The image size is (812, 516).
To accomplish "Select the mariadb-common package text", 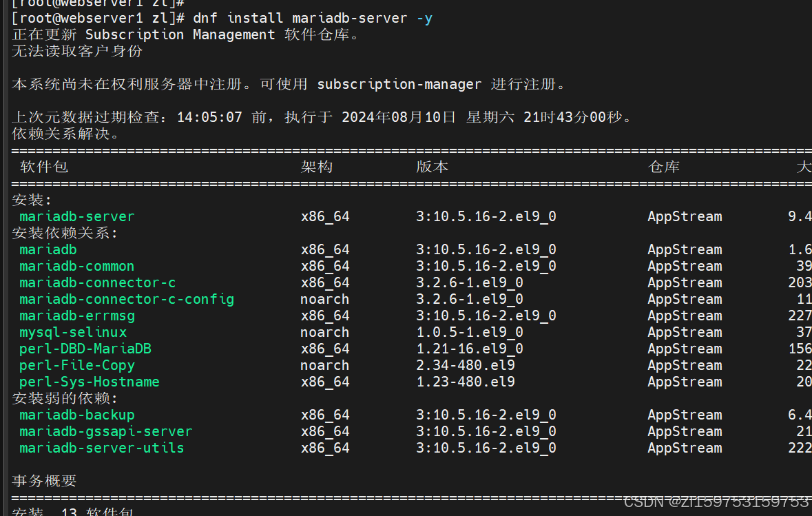I will 76,267.
